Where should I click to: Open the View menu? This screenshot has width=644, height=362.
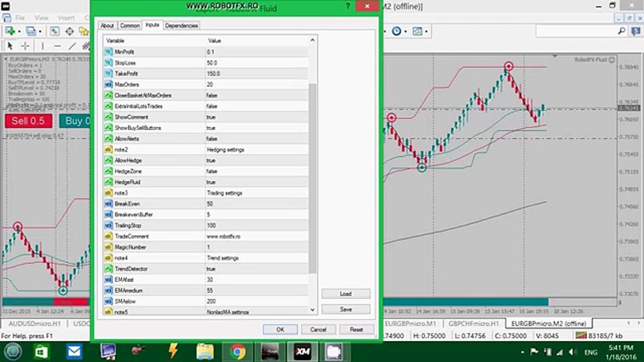[41, 18]
